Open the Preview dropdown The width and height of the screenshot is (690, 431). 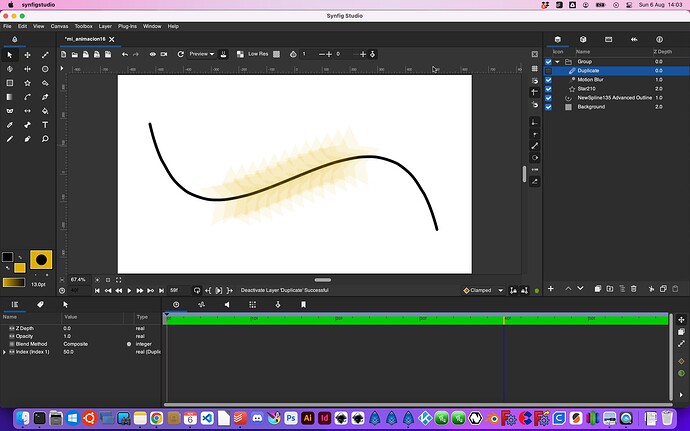tap(201, 54)
